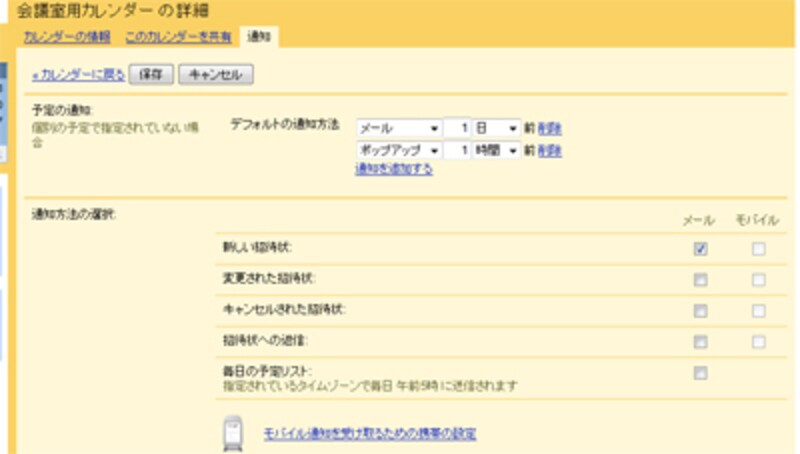The width and height of the screenshot is (800, 454).
Task: Click the メール column header
Action: point(699,220)
